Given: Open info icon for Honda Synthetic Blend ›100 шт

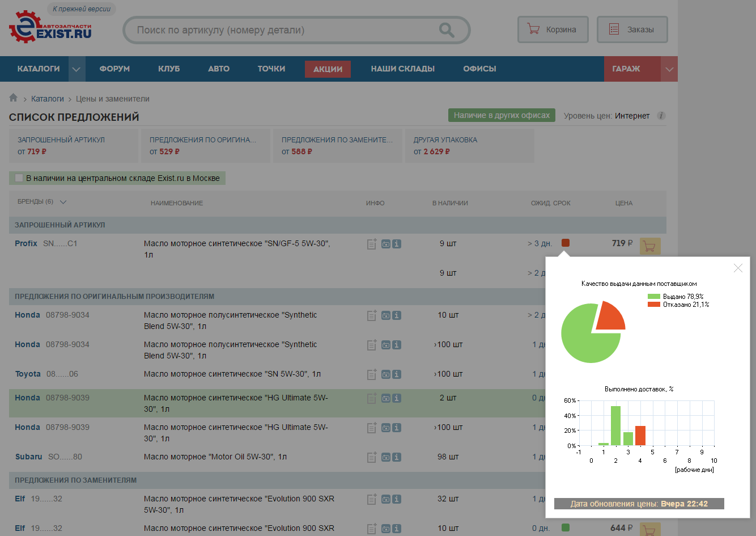Looking at the screenshot, I should [x=397, y=345].
